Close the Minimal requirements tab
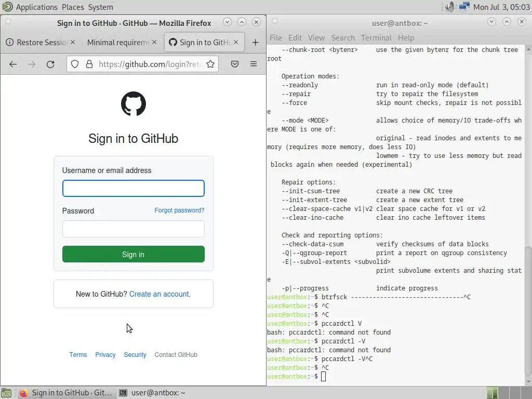The image size is (532, 399). 154,42
